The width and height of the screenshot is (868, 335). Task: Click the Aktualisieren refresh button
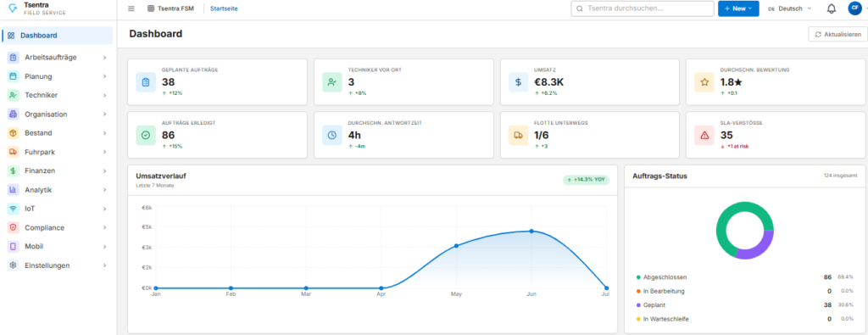pos(837,34)
